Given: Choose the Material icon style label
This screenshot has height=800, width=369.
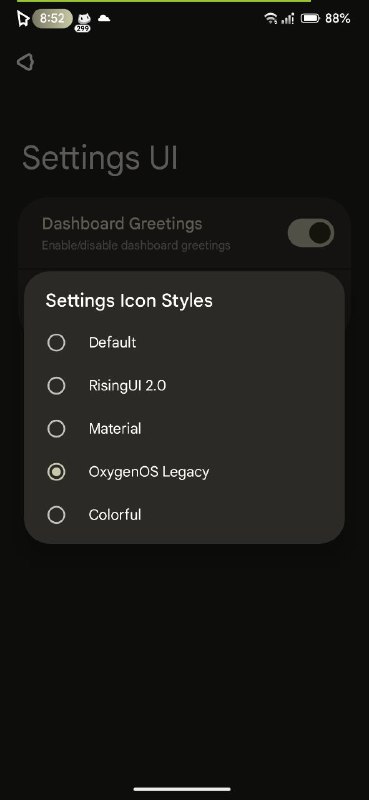Looking at the screenshot, I should click(115, 429).
